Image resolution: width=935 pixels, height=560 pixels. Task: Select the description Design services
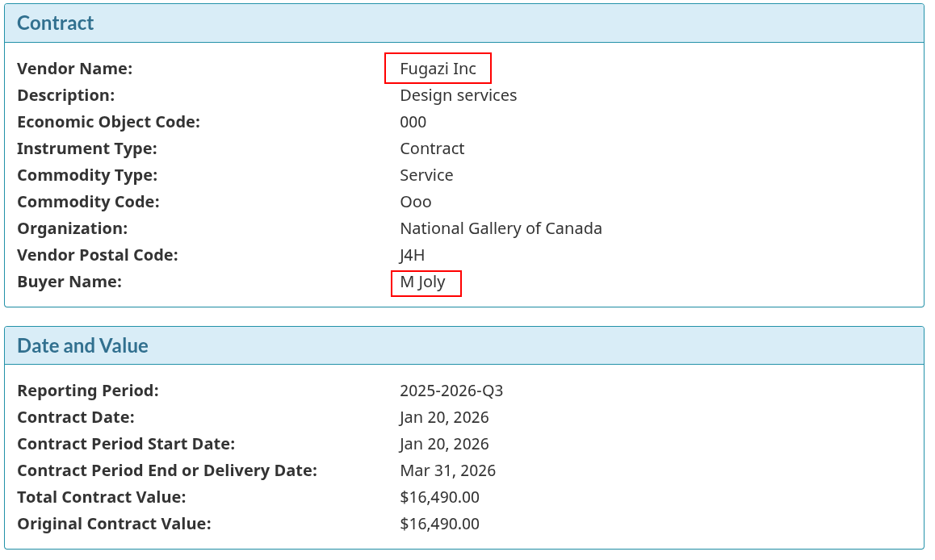tap(459, 96)
